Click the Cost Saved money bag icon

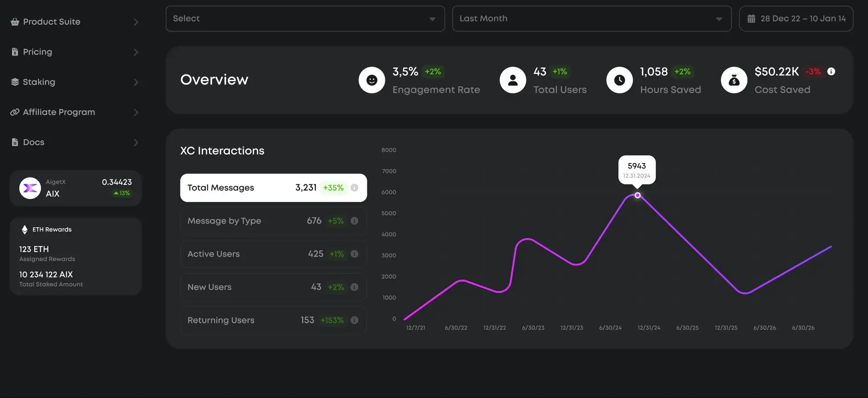coord(734,80)
